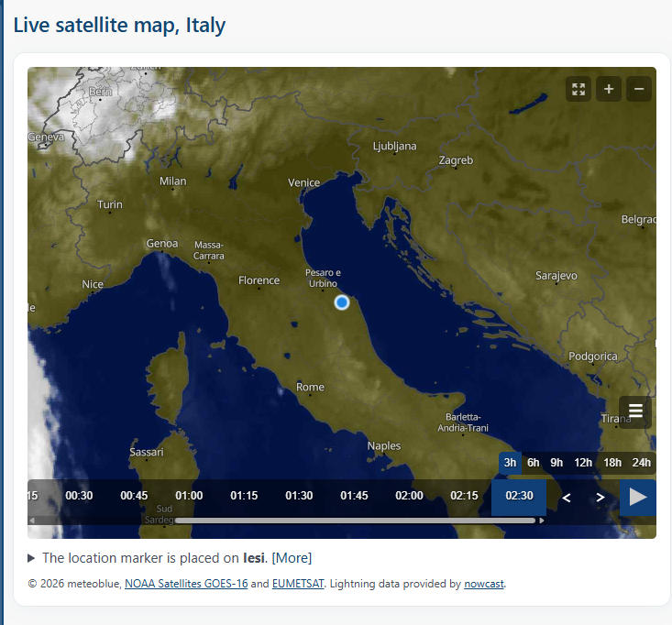Click the Live satellite map, Italy heading
This screenshot has height=625, width=672.
[x=119, y=26]
